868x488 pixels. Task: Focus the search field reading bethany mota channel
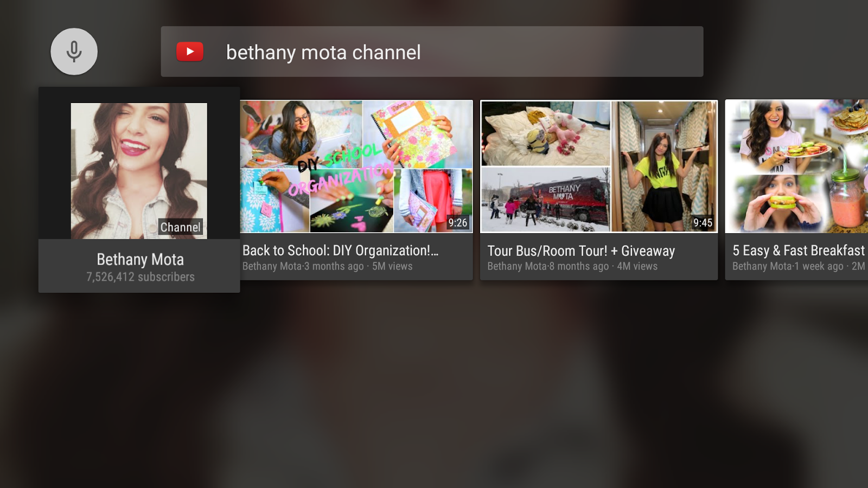coord(432,52)
